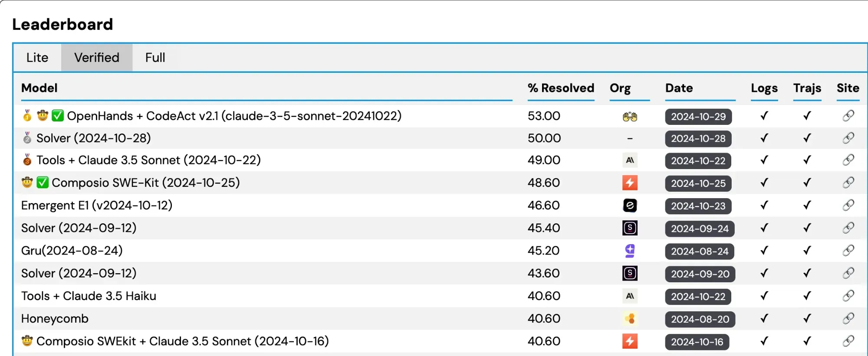
Task: Open logs checkmark for Gru(2024-08-24) row
Action: [764, 251]
